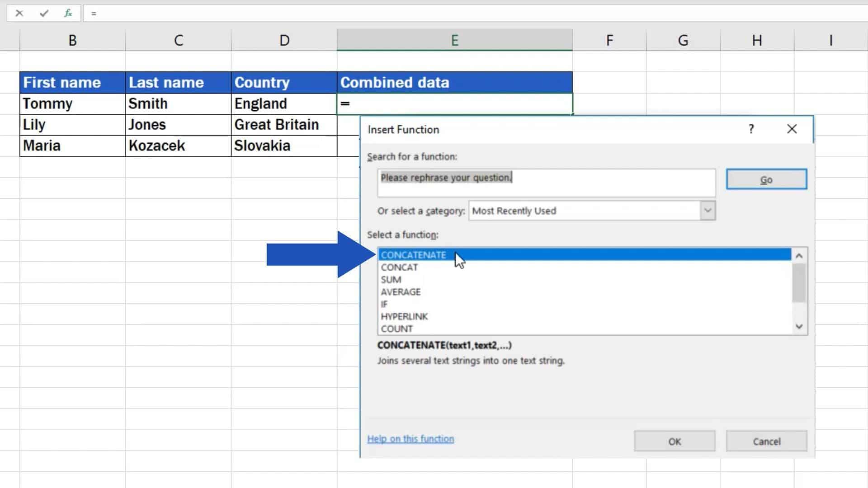Select HYPERLINK in the function list
The height and width of the screenshot is (488, 868).
pyautogui.click(x=404, y=316)
